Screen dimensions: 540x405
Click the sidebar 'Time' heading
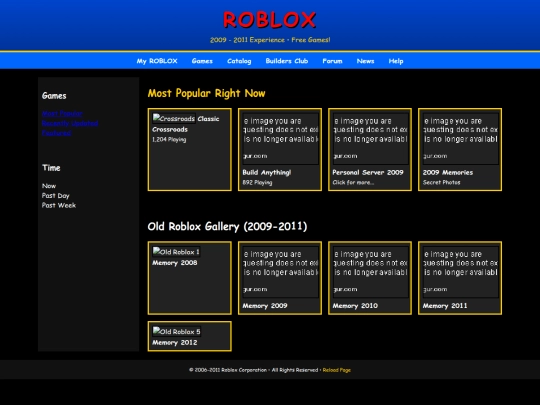(51, 168)
